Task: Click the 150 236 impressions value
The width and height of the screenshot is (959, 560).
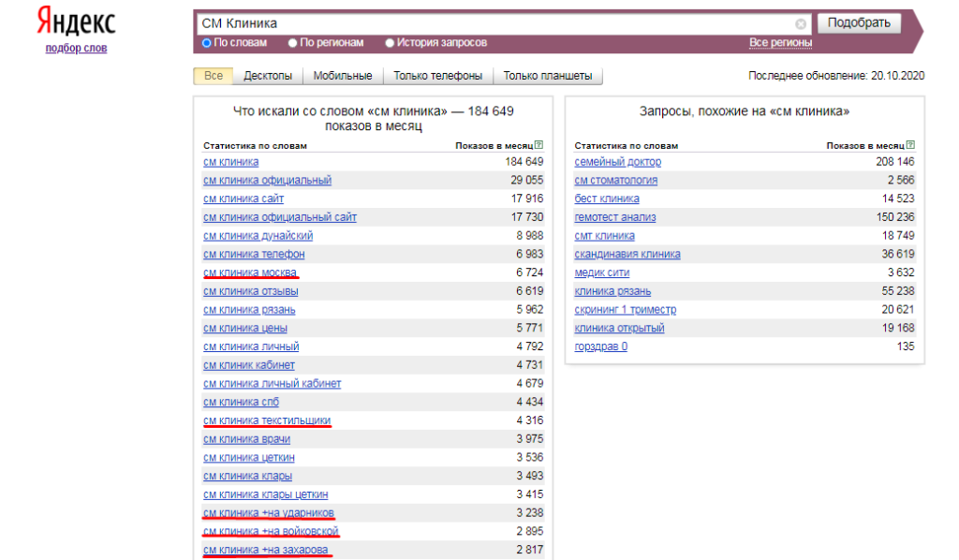Action: [x=894, y=217]
